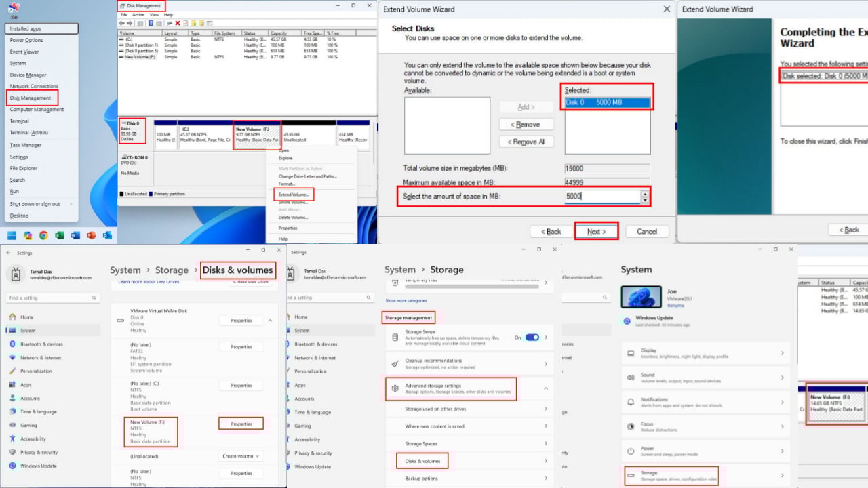Screen dimensions: 868x488
Task: Choose Delete Volume from the context menu
Action: click(293, 217)
